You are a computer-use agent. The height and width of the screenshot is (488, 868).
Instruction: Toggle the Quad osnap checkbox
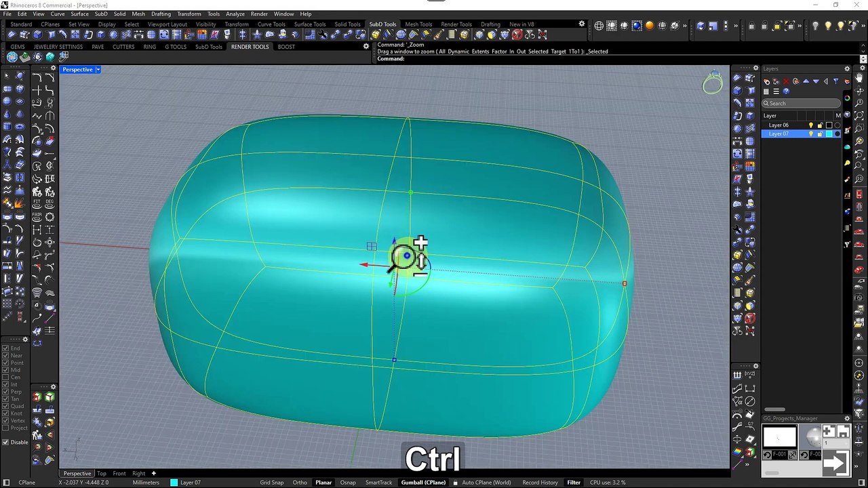5,406
